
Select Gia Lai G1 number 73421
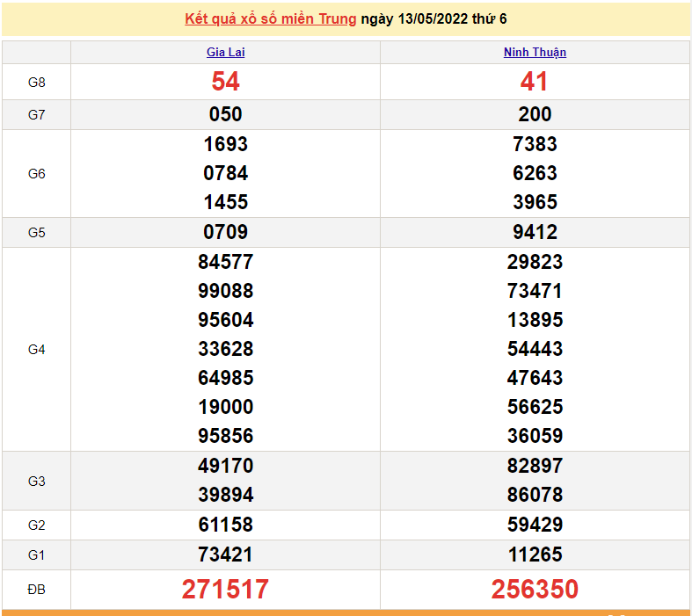(x=225, y=554)
